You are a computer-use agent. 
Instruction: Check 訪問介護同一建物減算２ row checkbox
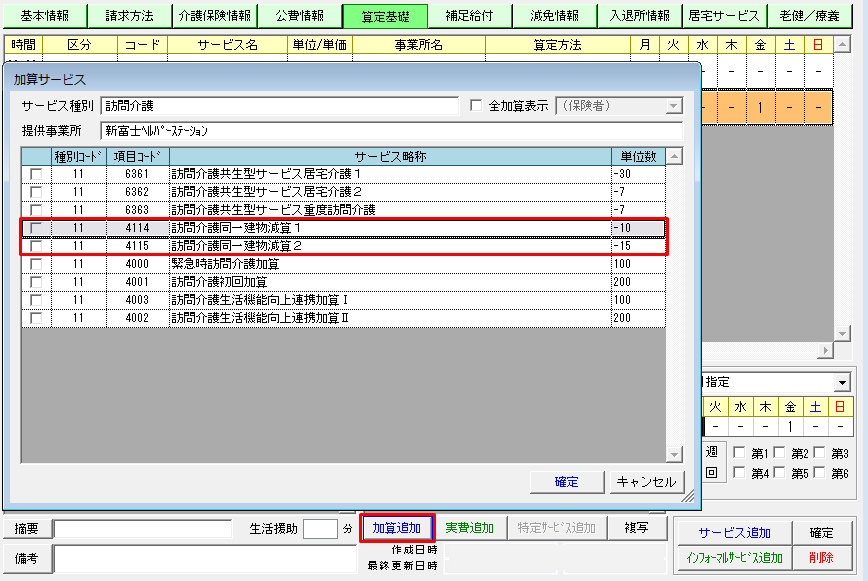click(36, 246)
